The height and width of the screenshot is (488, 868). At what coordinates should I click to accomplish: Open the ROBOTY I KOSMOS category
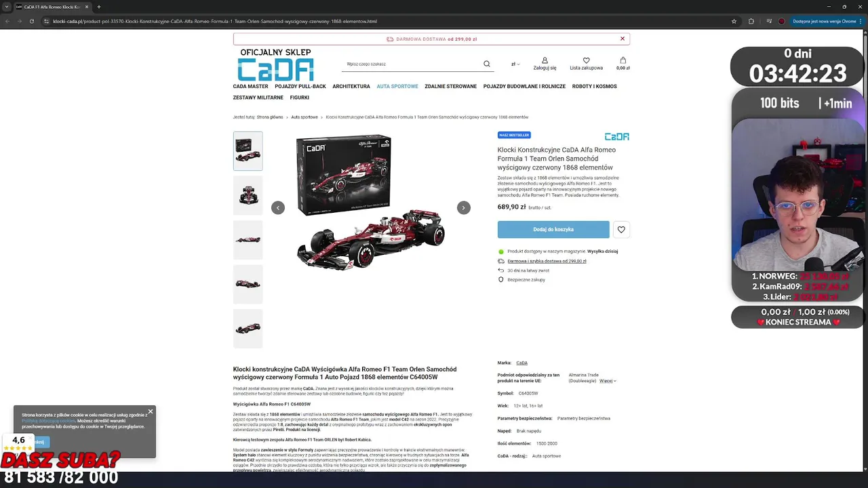coord(595,86)
